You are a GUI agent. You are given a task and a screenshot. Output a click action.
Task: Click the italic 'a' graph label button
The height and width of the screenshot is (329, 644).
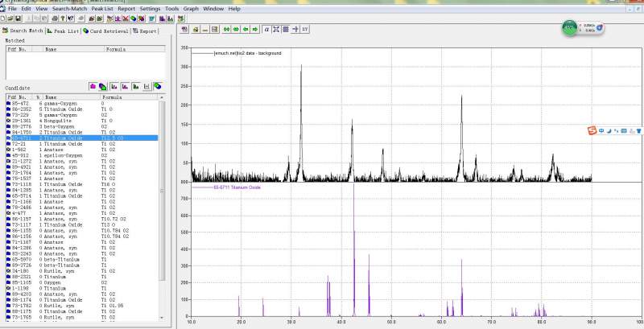click(x=266, y=30)
